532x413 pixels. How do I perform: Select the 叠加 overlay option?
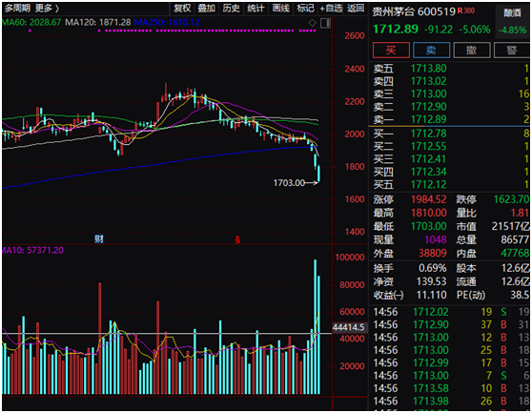206,9
